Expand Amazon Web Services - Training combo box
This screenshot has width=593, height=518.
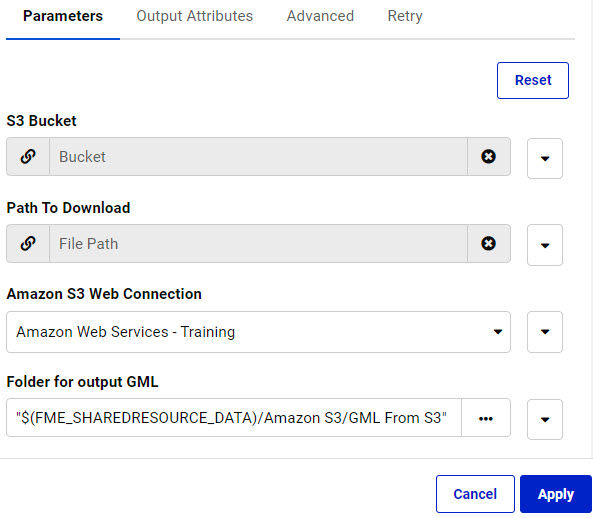point(258,332)
